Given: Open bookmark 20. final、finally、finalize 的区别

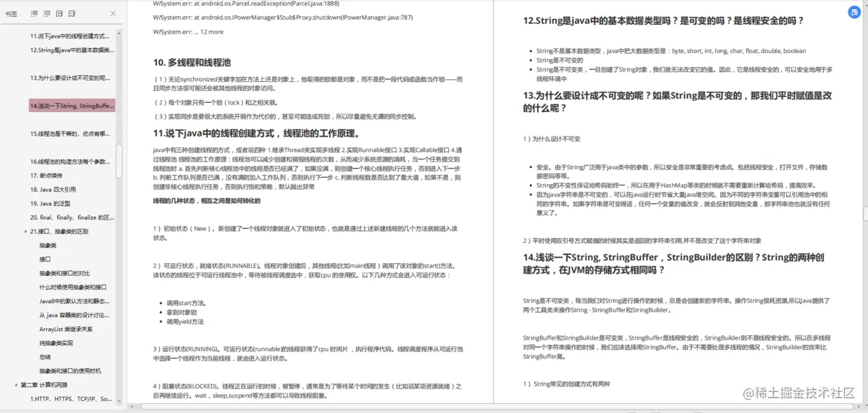Looking at the screenshot, I should (x=72, y=218).
